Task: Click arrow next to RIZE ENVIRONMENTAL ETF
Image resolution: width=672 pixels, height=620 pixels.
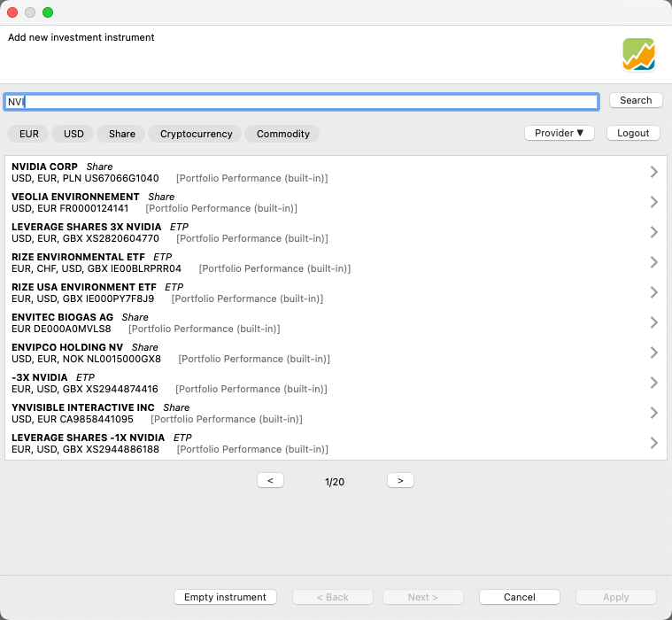Action: click(653, 262)
